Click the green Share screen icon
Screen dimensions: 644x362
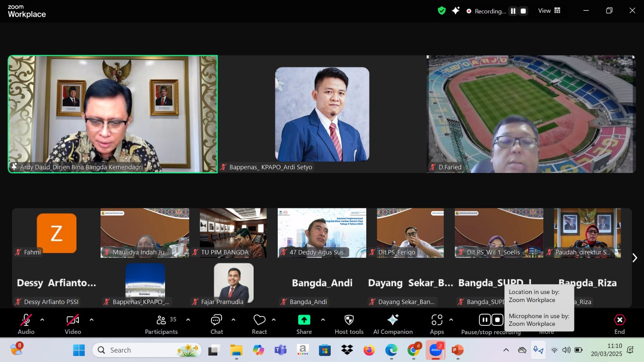click(304, 320)
